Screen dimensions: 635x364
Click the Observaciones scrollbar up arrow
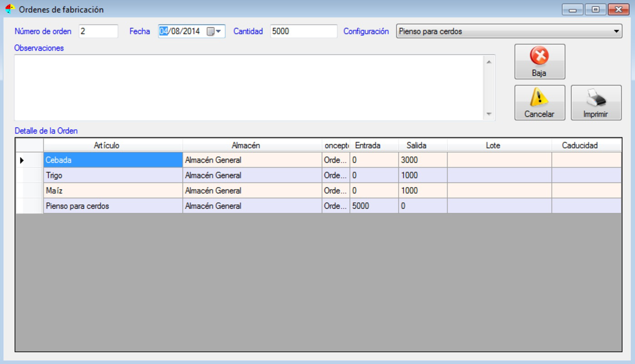489,61
